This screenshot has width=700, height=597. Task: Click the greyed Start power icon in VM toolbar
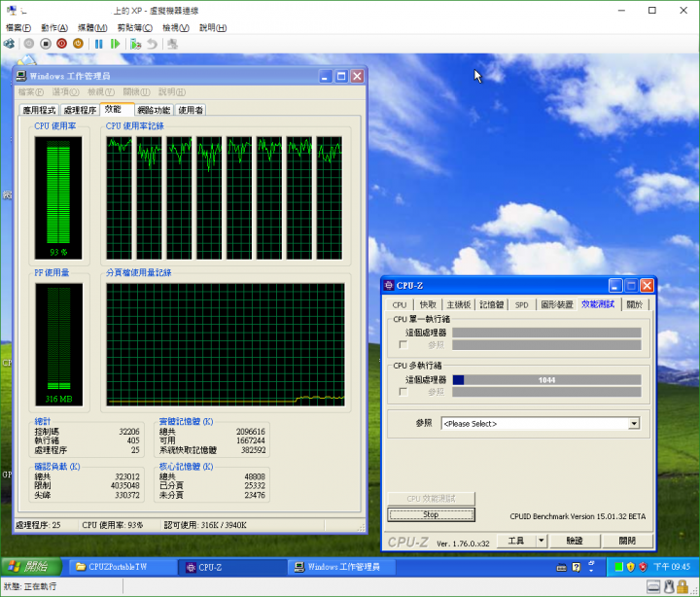(29, 44)
